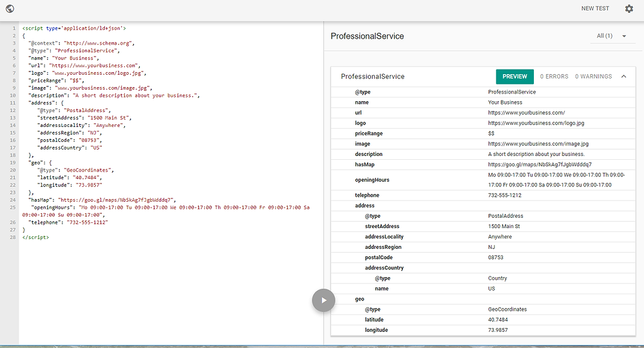Image resolution: width=644 pixels, height=348 pixels.
Task: Open the settings gear icon
Action: point(629,8)
